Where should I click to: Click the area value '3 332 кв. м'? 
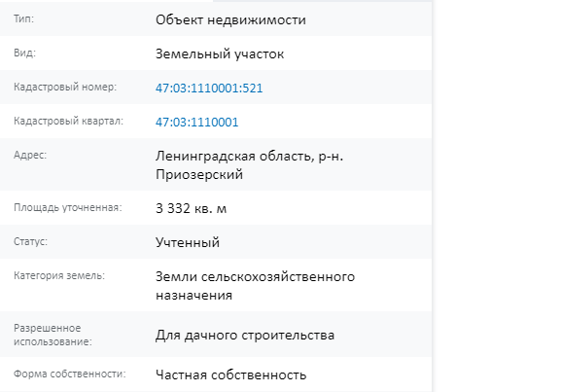[x=192, y=208]
